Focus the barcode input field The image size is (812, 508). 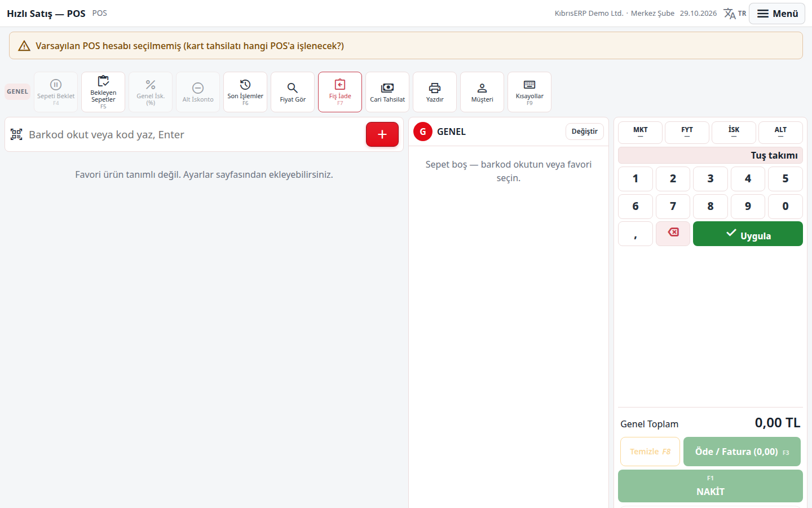(x=195, y=134)
